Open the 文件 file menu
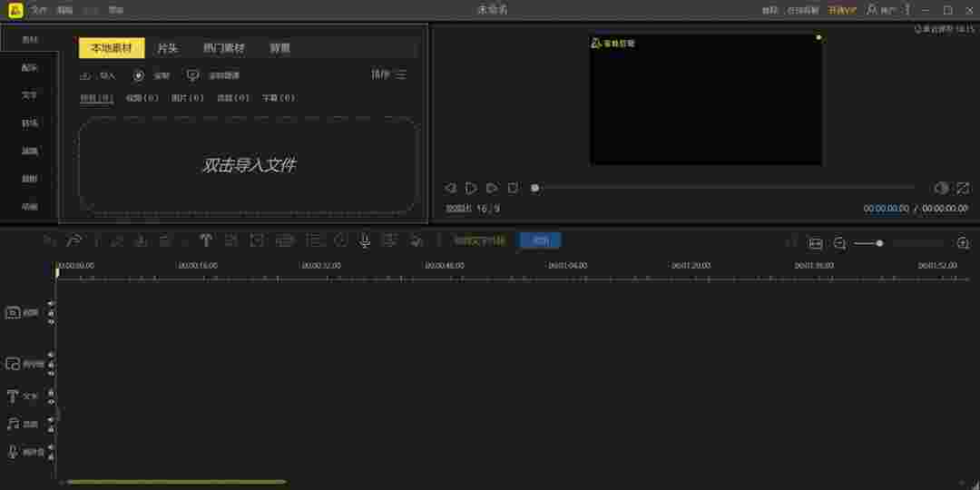The width and height of the screenshot is (980, 490). point(39,10)
